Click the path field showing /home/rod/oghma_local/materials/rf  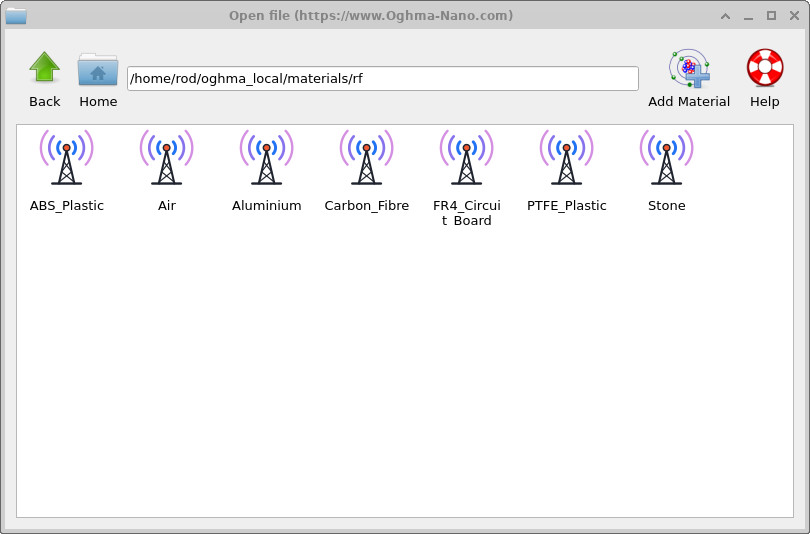tap(383, 78)
